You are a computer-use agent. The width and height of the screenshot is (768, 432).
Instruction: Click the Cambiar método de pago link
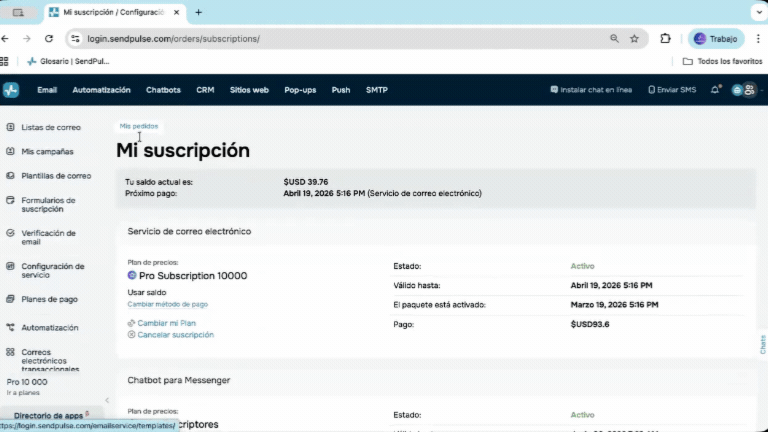[167, 304]
